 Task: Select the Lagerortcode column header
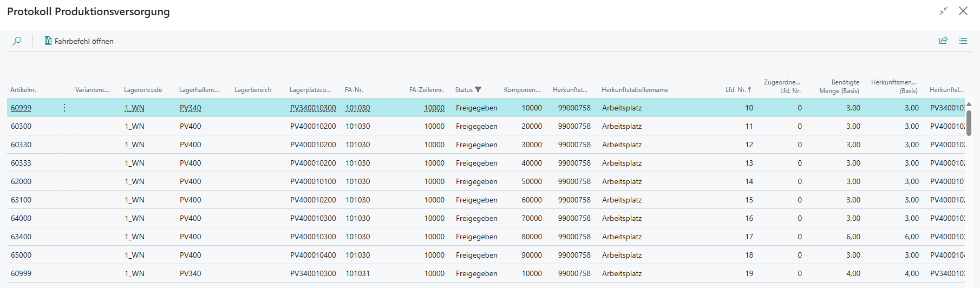pos(143,90)
